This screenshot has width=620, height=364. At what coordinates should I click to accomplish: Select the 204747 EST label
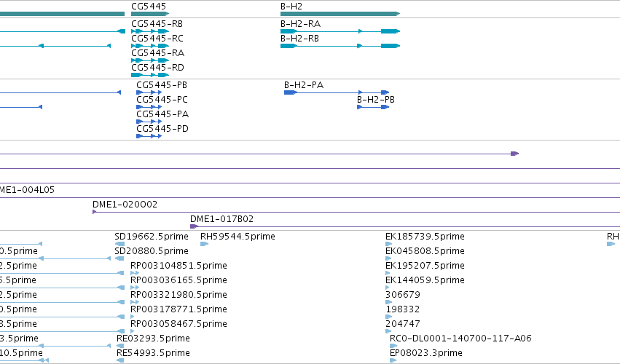pos(403,325)
